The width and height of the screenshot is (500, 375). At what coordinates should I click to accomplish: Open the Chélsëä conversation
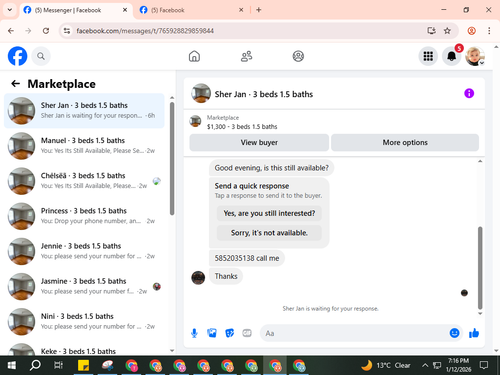[84, 181]
